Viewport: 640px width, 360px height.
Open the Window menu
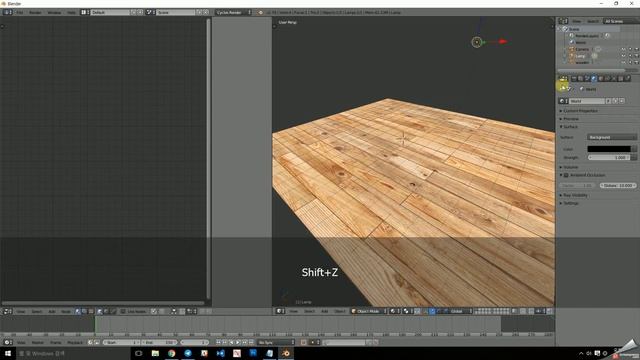pos(54,13)
